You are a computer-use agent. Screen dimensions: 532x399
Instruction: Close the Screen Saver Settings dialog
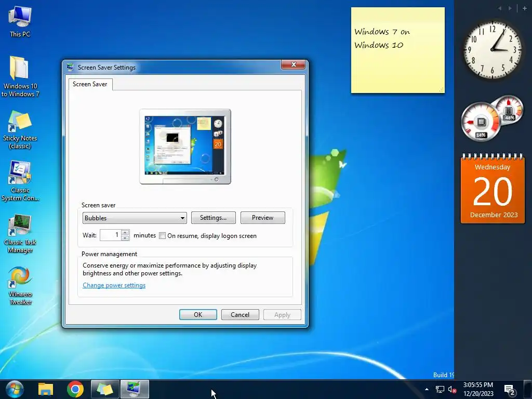[294, 64]
